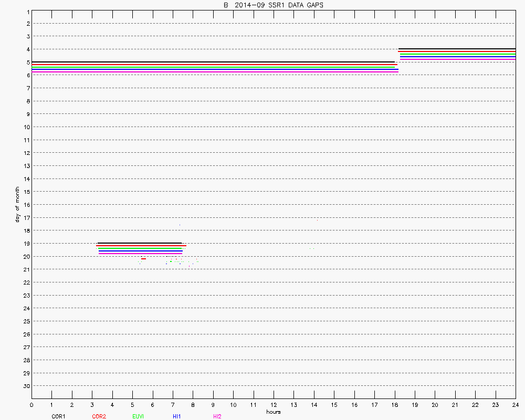
Task: Click the green EUVI legend label
Action: point(139,416)
